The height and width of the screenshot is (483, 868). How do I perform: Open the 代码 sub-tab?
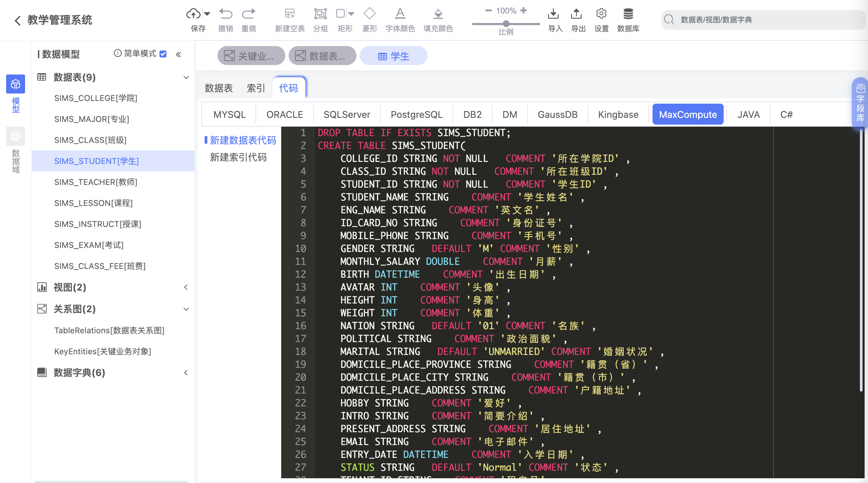point(289,88)
